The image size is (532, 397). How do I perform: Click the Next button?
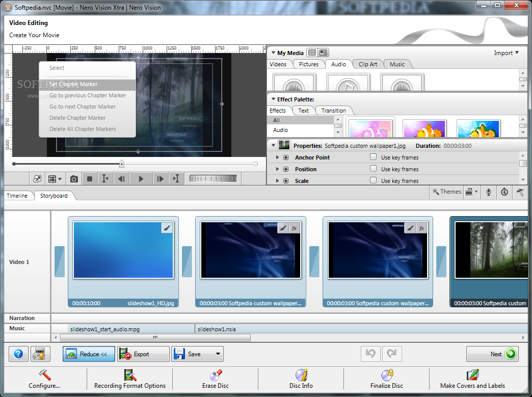click(x=492, y=354)
